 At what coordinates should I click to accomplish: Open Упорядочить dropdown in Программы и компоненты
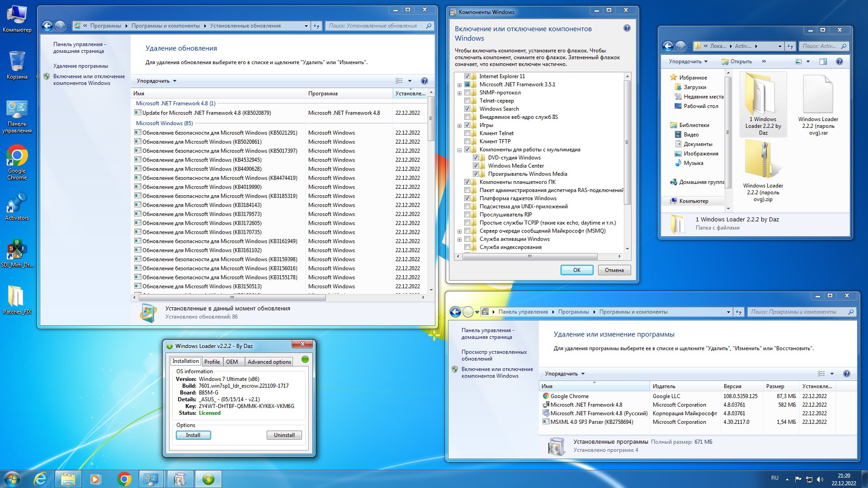coord(565,374)
